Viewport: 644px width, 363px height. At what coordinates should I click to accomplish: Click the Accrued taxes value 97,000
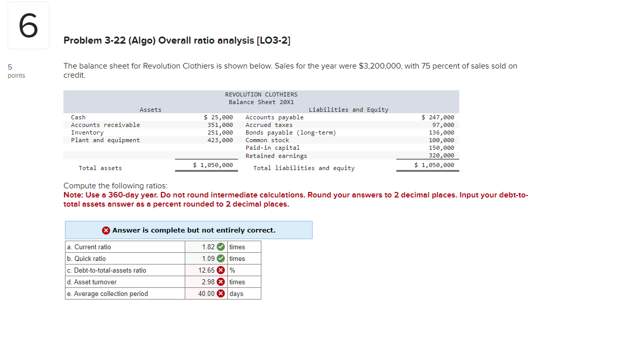click(443, 125)
